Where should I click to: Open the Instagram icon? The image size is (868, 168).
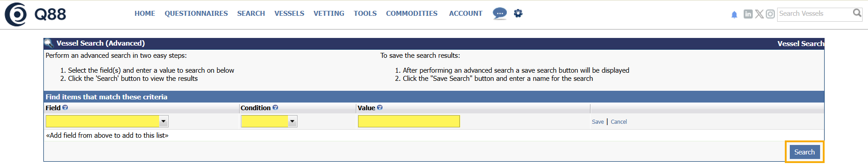pos(770,14)
